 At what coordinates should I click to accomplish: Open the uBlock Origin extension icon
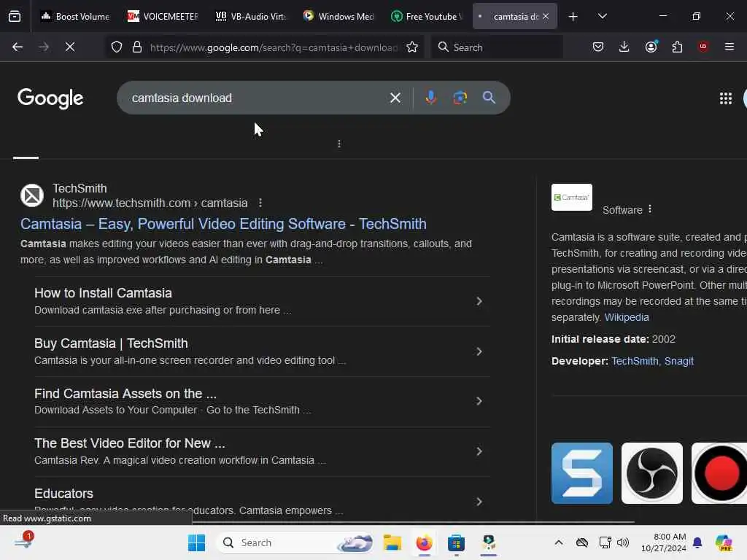point(703,47)
